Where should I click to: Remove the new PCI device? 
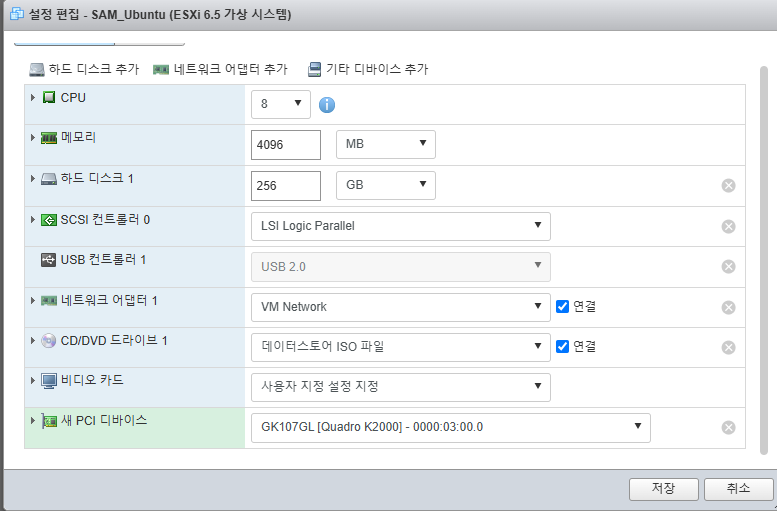point(728,427)
